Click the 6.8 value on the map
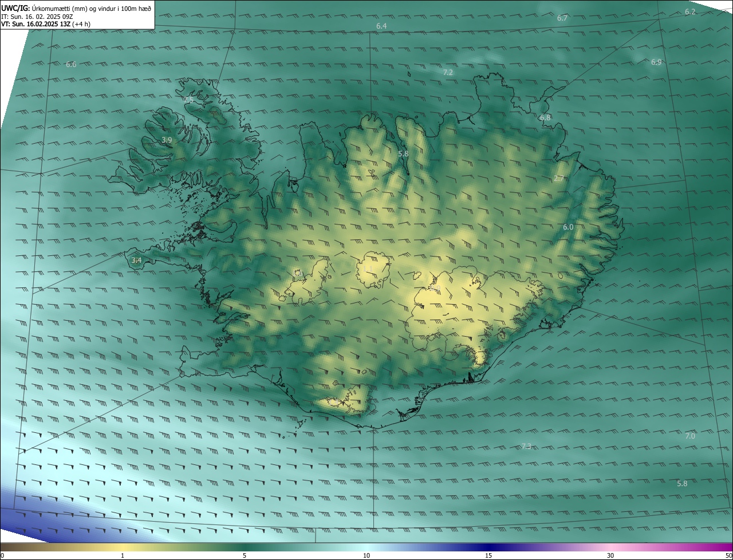733x560 pixels. (x=545, y=118)
